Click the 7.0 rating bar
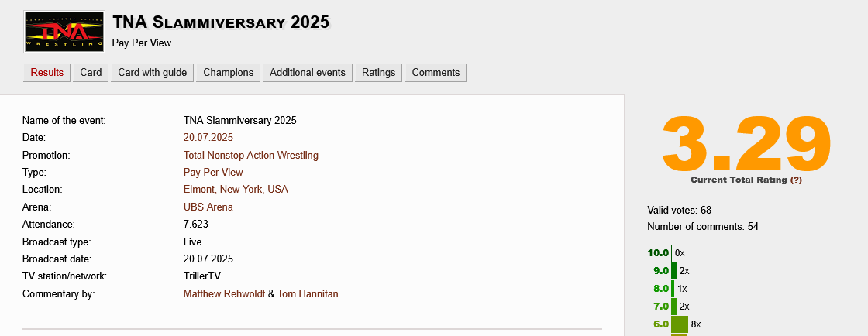 [x=673, y=307]
